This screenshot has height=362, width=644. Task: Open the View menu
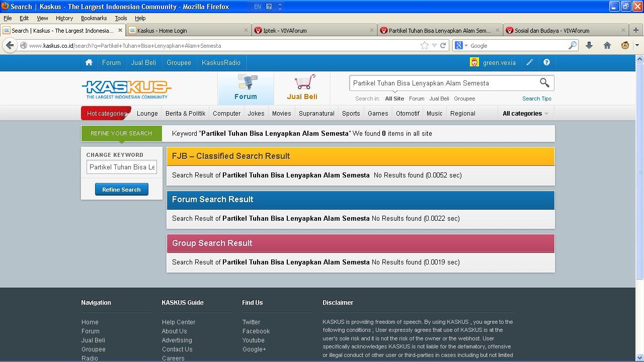[42, 18]
